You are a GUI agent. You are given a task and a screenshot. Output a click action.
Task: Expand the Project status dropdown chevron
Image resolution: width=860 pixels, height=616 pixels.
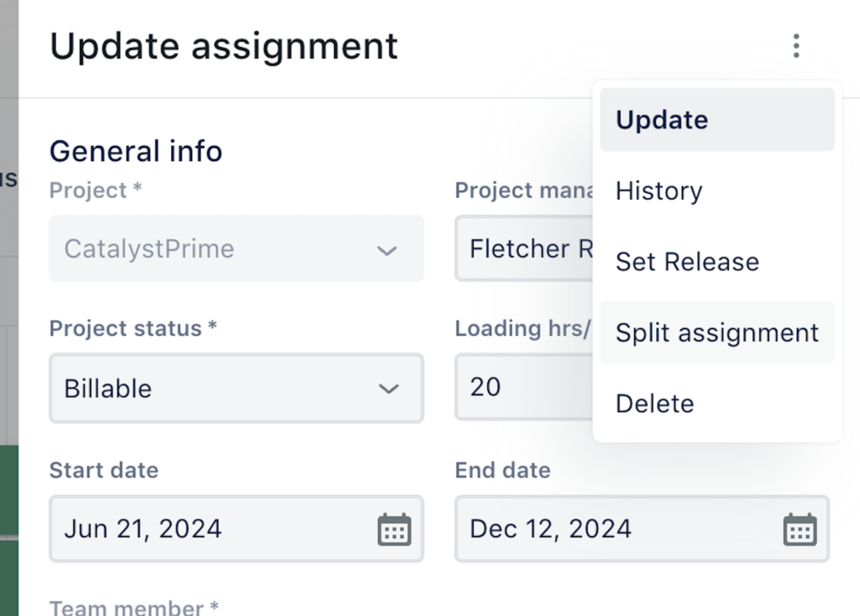point(388,389)
